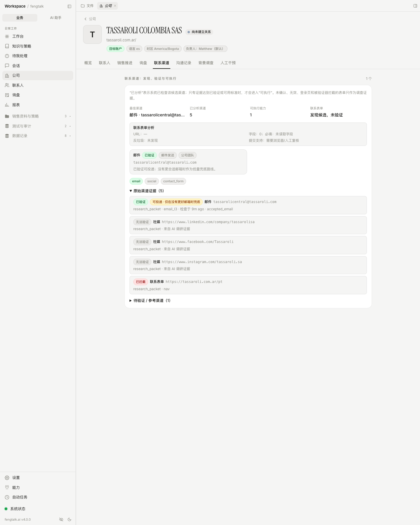Viewport: 420px width, 525px height.
Task: Click the fengtalk.ai v4.0.0 version text
Action: tap(18, 519)
